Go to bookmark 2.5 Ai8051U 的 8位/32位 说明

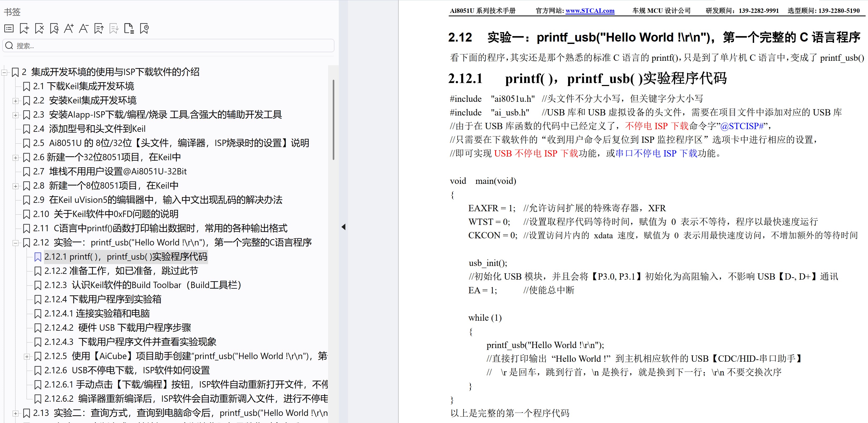[171, 143]
